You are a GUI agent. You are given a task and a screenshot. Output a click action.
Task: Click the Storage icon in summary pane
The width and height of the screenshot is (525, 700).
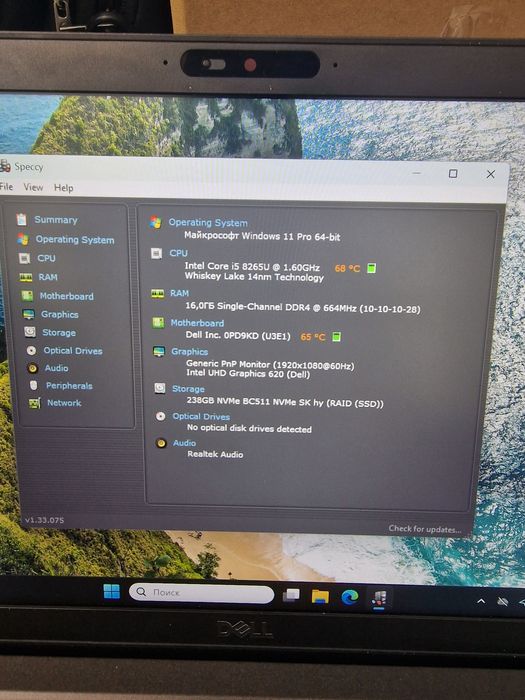click(160, 388)
